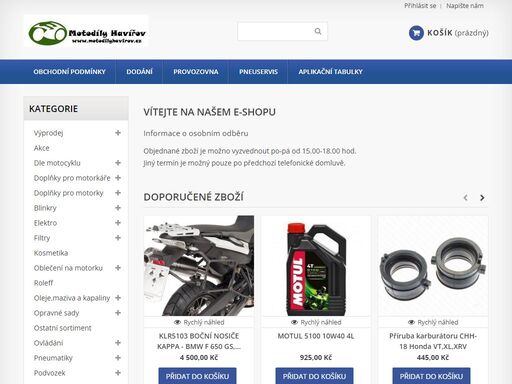Go to previous recommended products
The image size is (512, 384).
click(466, 198)
